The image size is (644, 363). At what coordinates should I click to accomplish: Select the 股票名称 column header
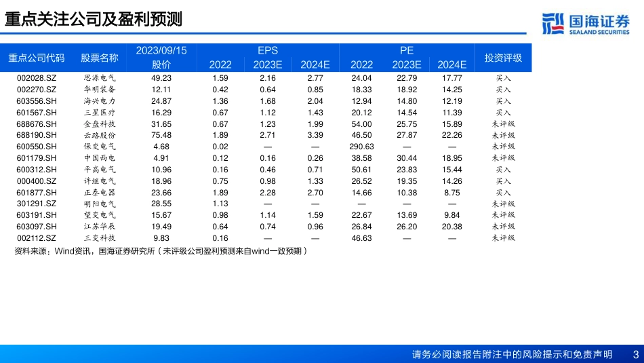pos(100,58)
